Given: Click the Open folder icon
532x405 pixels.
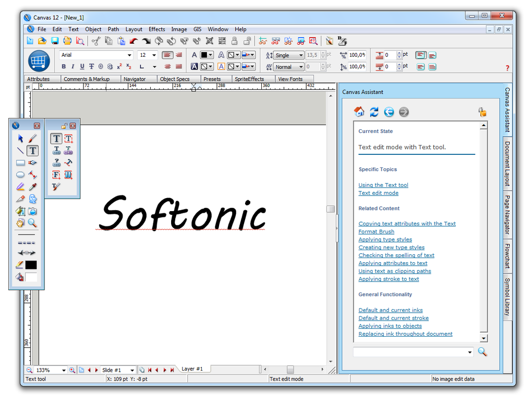Looking at the screenshot, I should click(x=42, y=41).
